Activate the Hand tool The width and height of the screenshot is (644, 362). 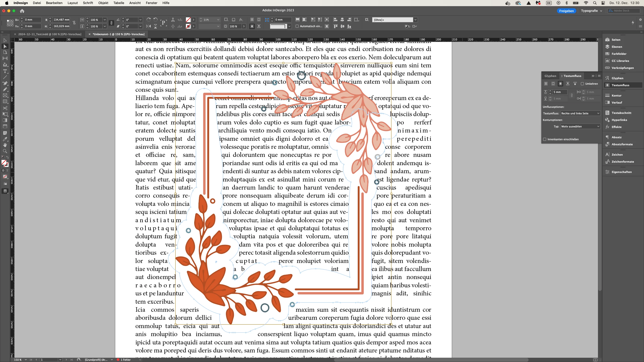[x=5, y=145]
